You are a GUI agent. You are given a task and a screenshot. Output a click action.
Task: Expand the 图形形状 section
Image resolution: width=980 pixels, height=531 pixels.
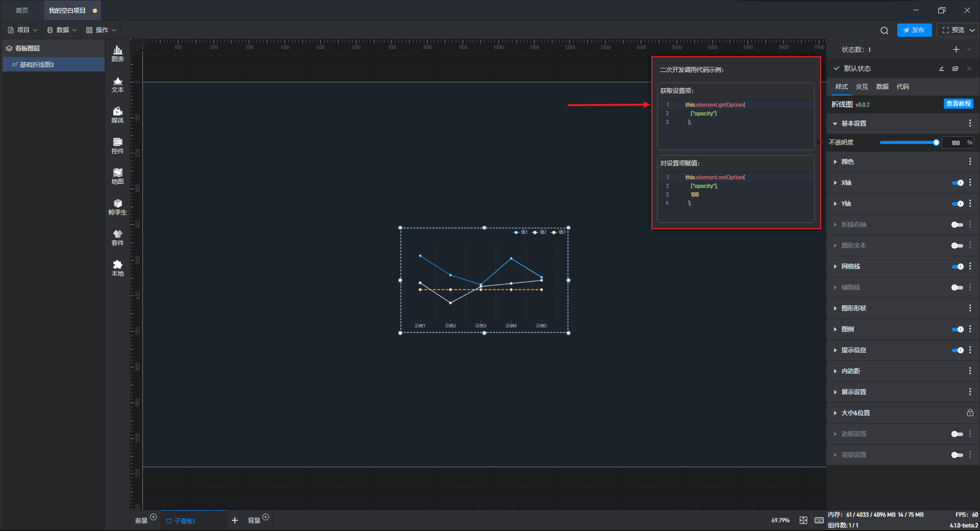coord(835,308)
